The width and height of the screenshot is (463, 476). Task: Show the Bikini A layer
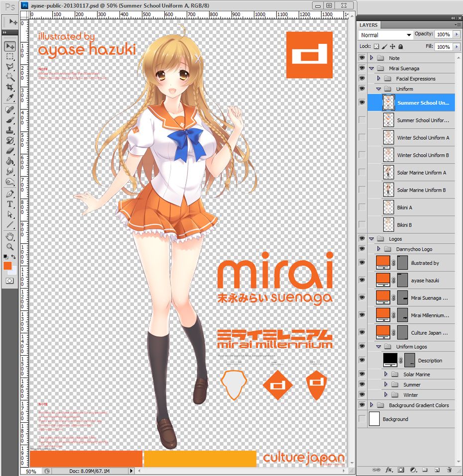click(x=362, y=207)
